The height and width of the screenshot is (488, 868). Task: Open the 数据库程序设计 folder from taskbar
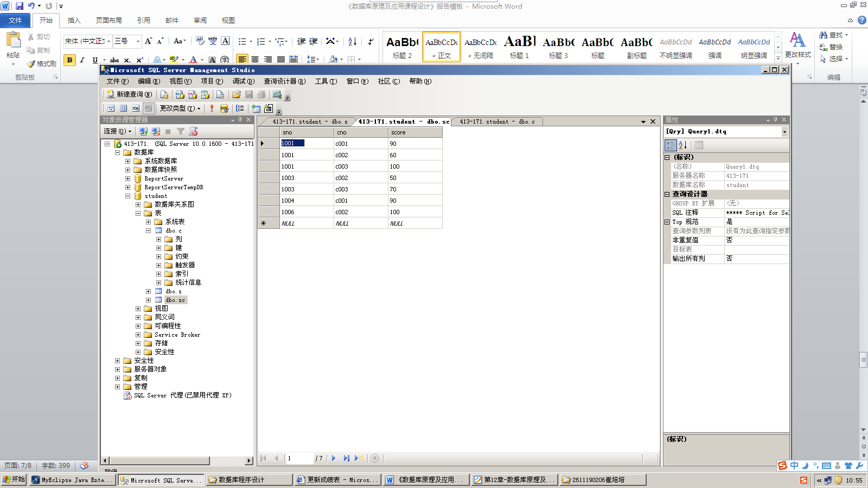(x=250, y=480)
